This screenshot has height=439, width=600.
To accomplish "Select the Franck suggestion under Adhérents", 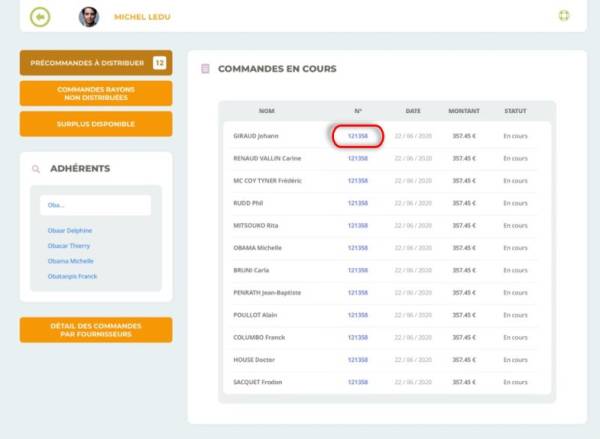I will tap(73, 276).
